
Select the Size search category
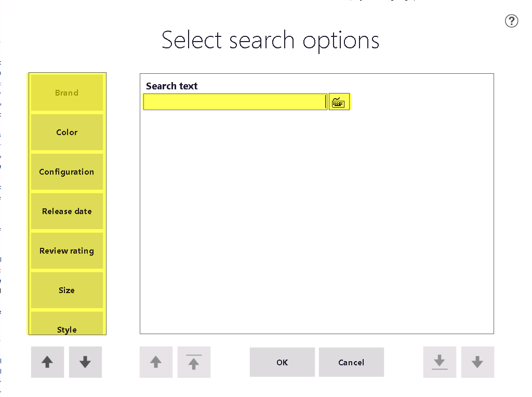click(67, 290)
